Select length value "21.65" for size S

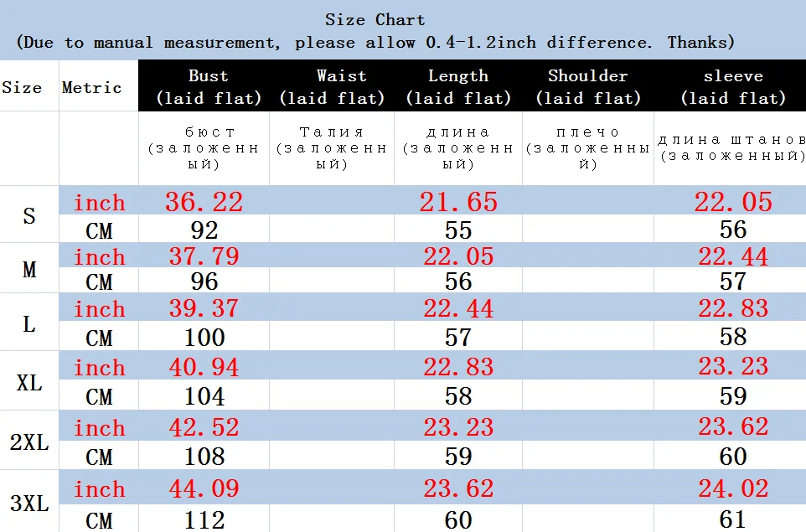[x=458, y=202]
